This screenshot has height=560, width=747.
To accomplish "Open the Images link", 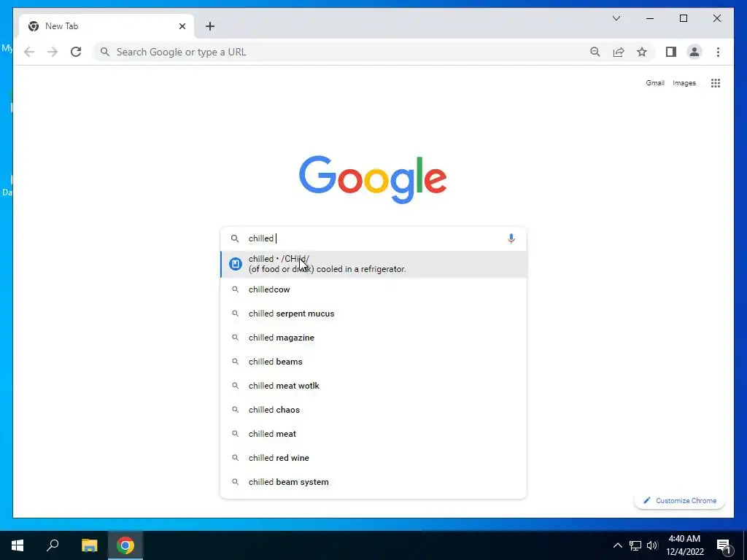I will pos(684,83).
